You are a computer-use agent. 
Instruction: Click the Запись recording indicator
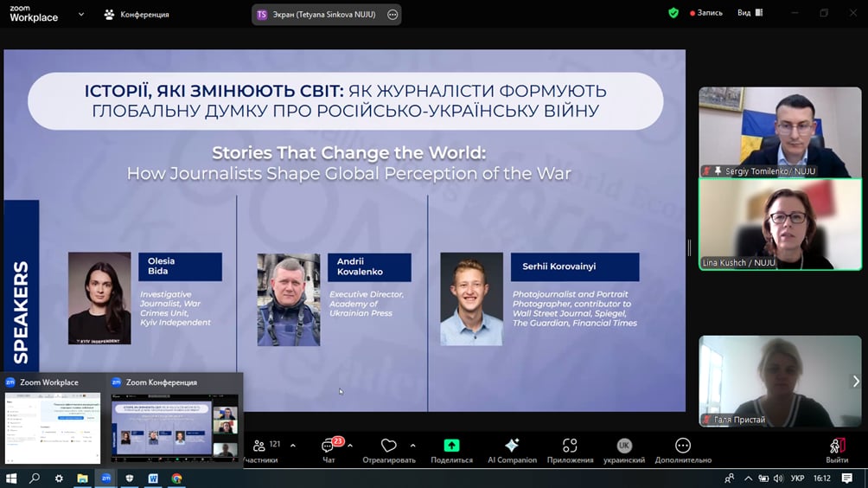pos(705,13)
